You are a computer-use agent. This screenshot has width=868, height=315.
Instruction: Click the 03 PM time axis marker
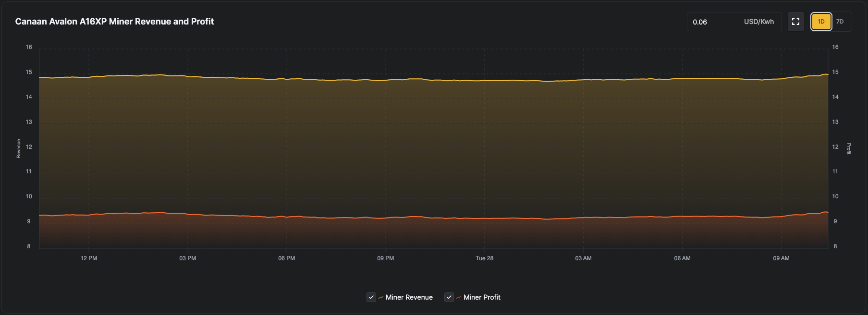[x=188, y=258]
